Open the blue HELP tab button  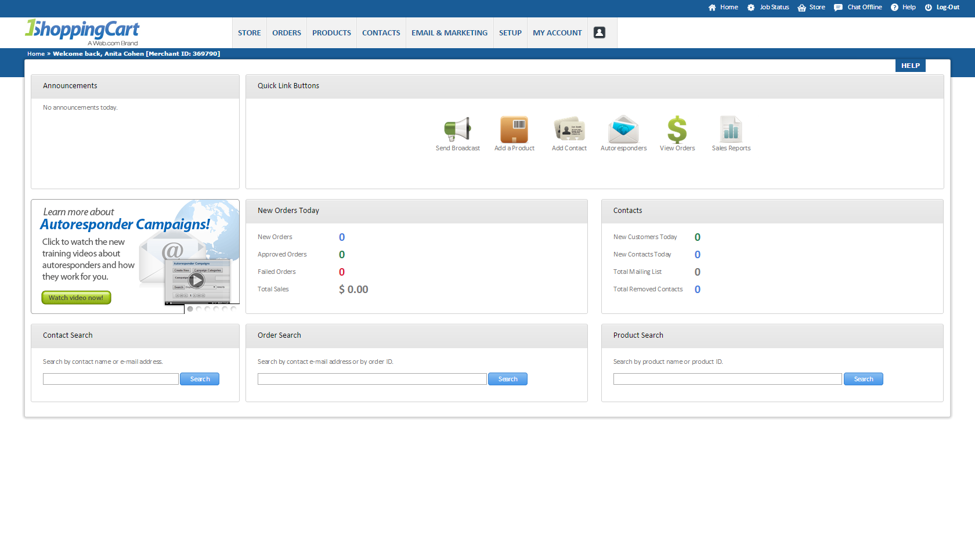(910, 66)
